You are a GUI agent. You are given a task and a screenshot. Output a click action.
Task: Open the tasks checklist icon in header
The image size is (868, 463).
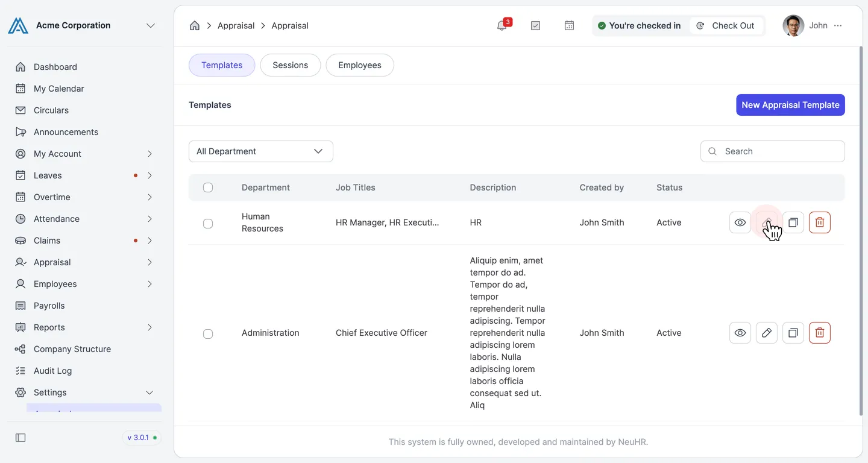(535, 25)
